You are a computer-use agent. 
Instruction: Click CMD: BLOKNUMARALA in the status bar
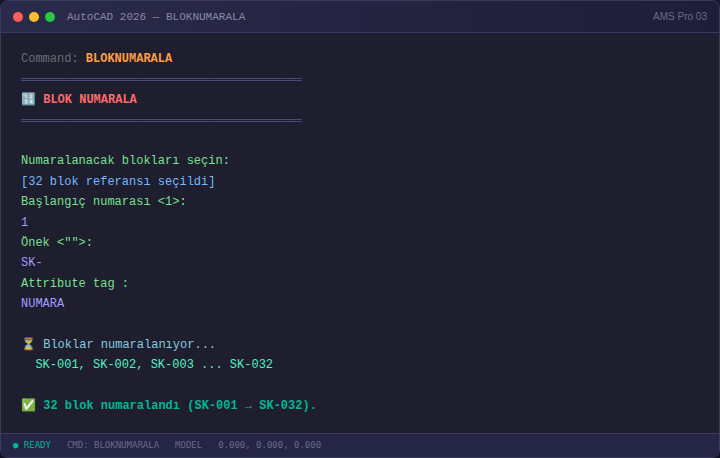pos(113,445)
